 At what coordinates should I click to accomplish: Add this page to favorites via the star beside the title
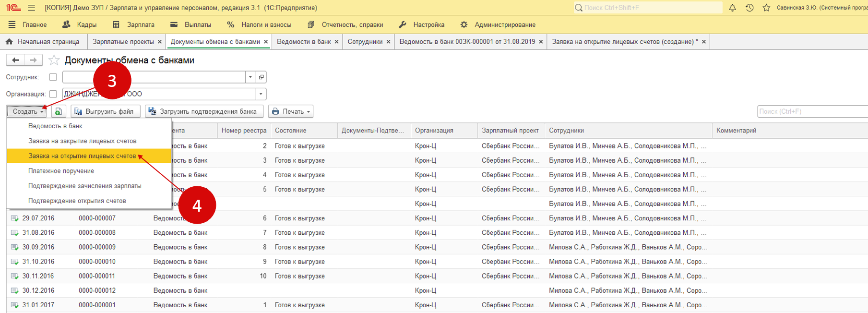coord(54,60)
